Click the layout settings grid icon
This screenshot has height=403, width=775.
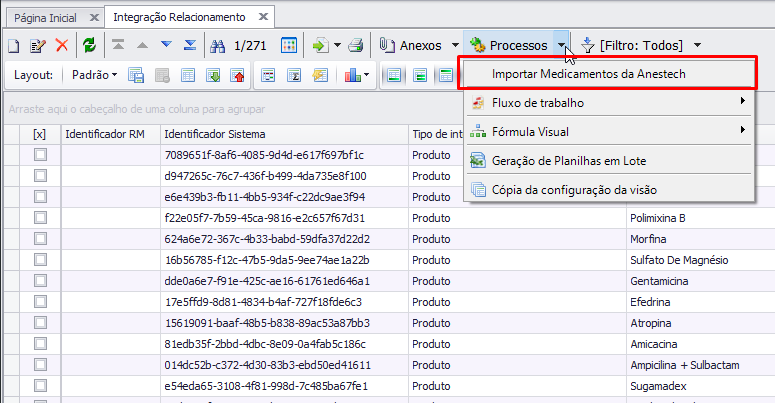coord(162,76)
